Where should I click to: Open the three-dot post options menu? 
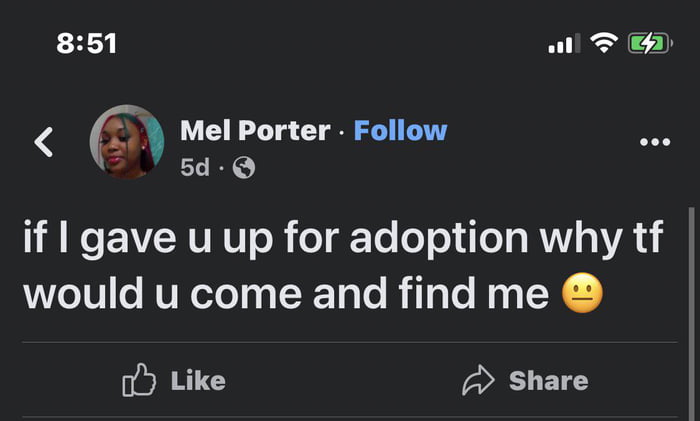pos(654,142)
